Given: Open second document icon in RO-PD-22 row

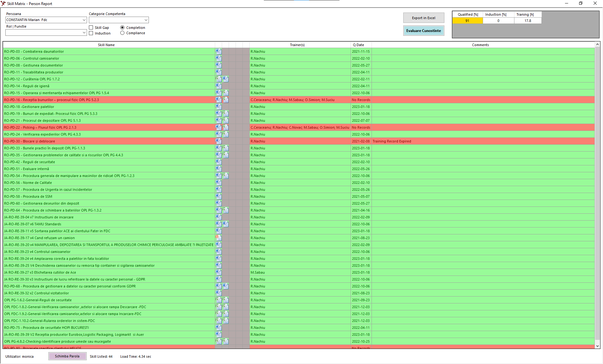Looking at the screenshot, I should (225, 127).
